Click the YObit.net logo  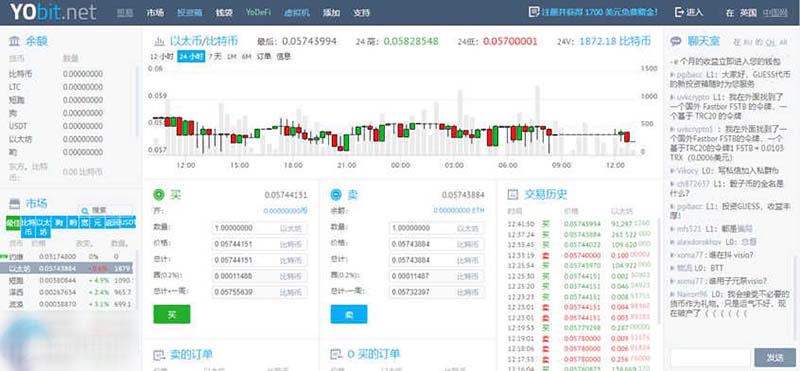53,12
